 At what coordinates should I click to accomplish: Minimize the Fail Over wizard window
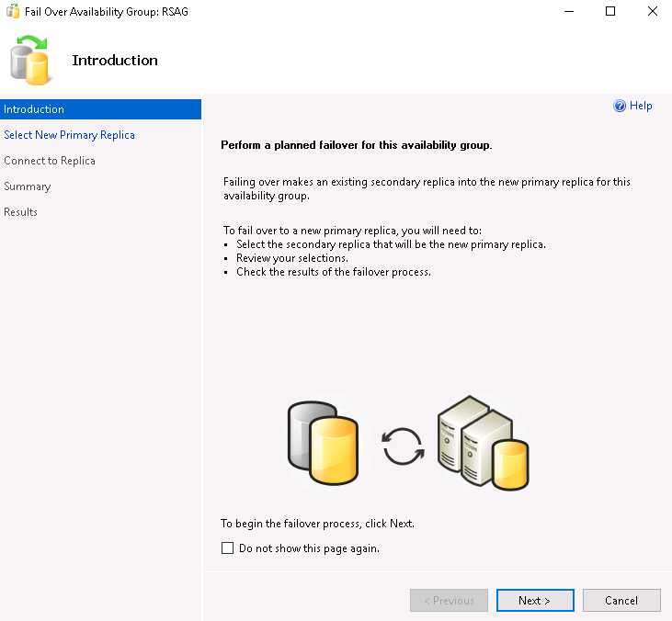click(x=569, y=12)
